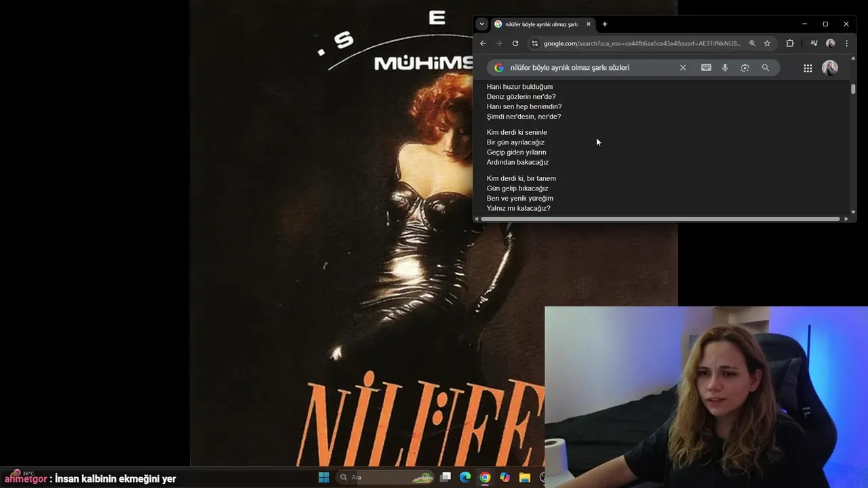Screen dimensions: 868x488
Task: Focus the Google search query field
Action: (x=570, y=68)
